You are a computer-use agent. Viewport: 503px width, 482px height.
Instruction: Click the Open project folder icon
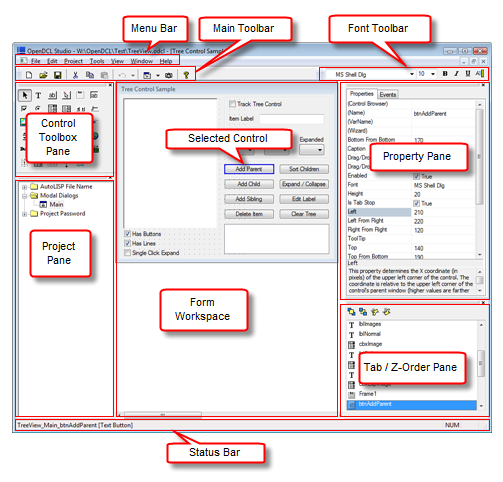(43, 75)
